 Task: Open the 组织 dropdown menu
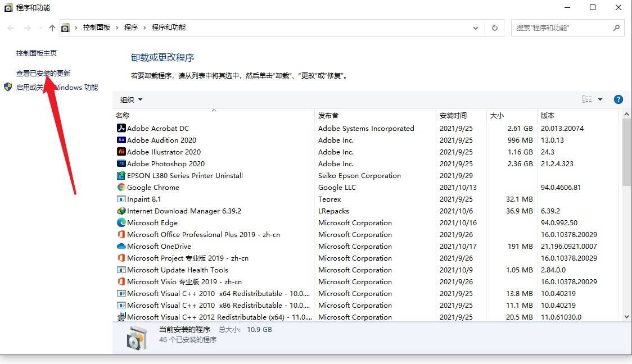pos(131,99)
